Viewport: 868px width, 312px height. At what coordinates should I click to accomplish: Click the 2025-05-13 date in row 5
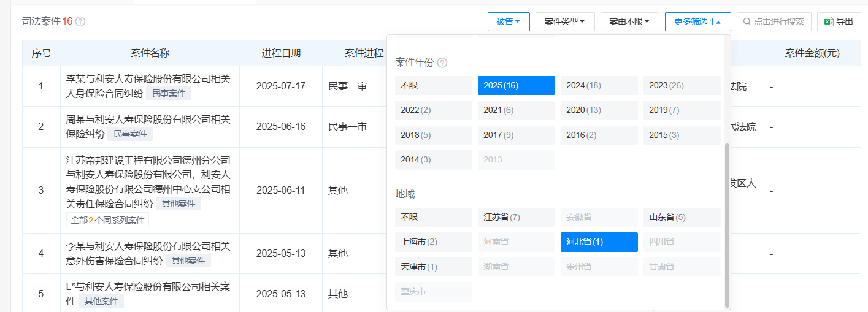pyautogui.click(x=281, y=294)
